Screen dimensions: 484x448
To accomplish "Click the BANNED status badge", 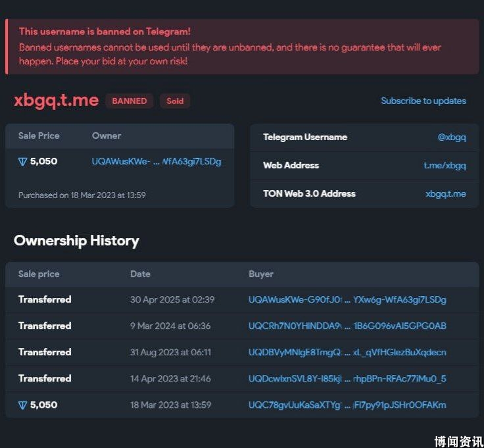I will pos(130,101).
